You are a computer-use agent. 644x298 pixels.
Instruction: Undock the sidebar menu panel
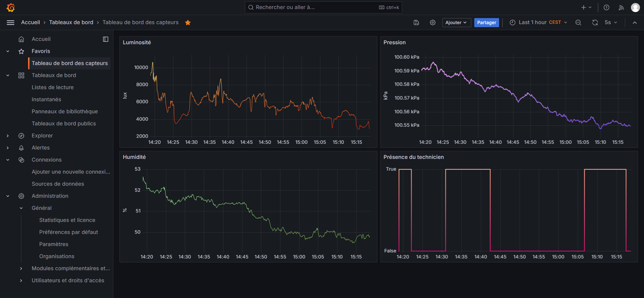(x=106, y=39)
